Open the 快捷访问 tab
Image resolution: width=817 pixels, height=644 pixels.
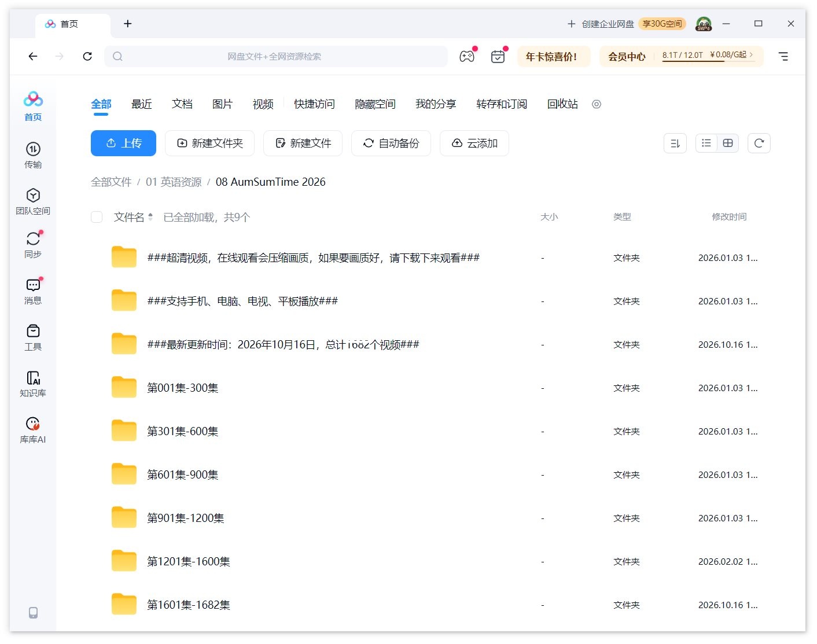coord(314,104)
